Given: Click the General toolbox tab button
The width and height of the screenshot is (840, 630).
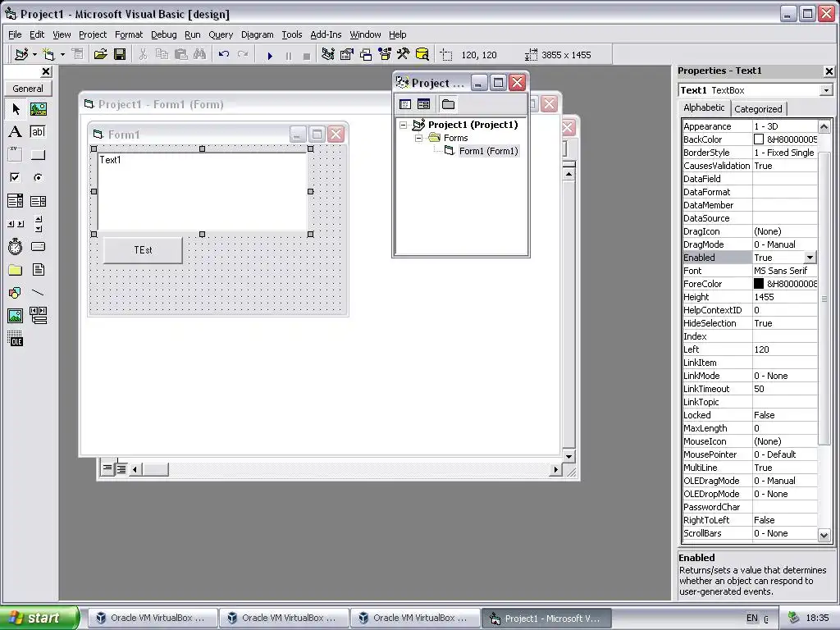Looking at the screenshot, I should click(28, 89).
